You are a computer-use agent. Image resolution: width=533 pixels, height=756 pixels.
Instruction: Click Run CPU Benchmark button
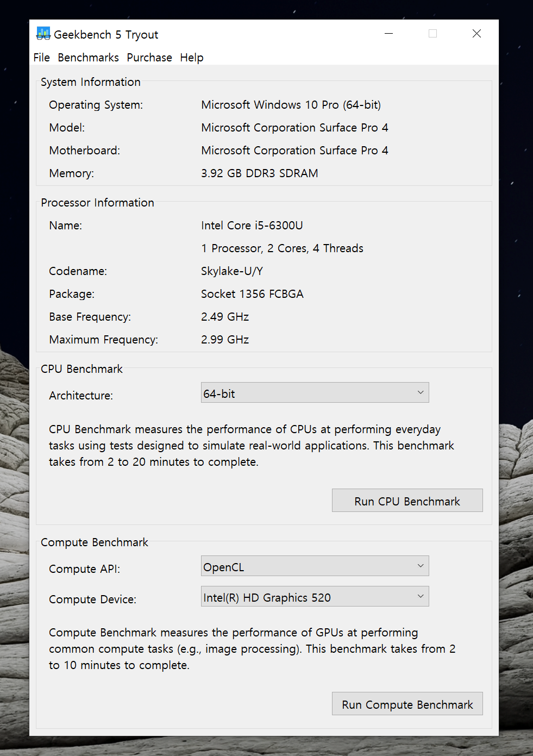(407, 500)
